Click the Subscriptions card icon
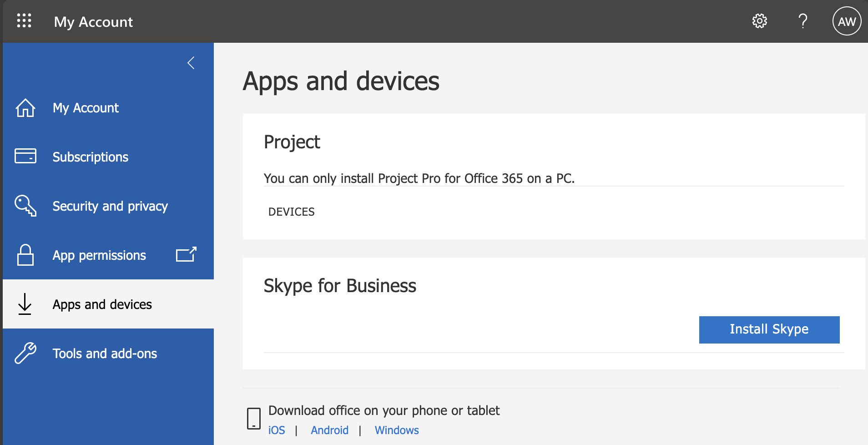 [x=25, y=156]
